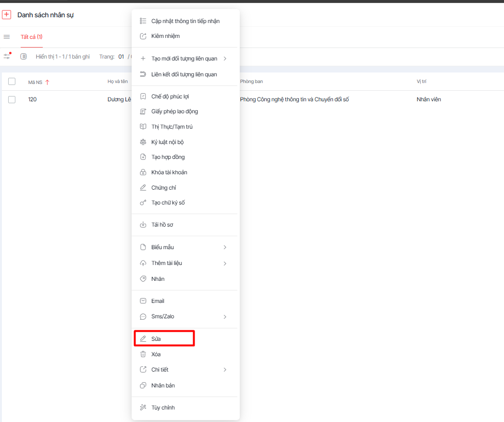Open the Phòng Công nghệ thông tin department link

pos(295,99)
